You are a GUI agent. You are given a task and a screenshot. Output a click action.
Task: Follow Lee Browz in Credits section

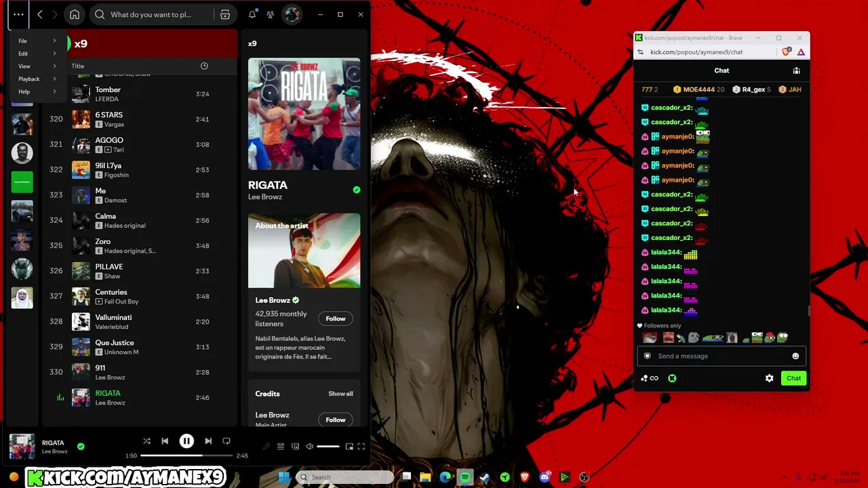pos(336,420)
